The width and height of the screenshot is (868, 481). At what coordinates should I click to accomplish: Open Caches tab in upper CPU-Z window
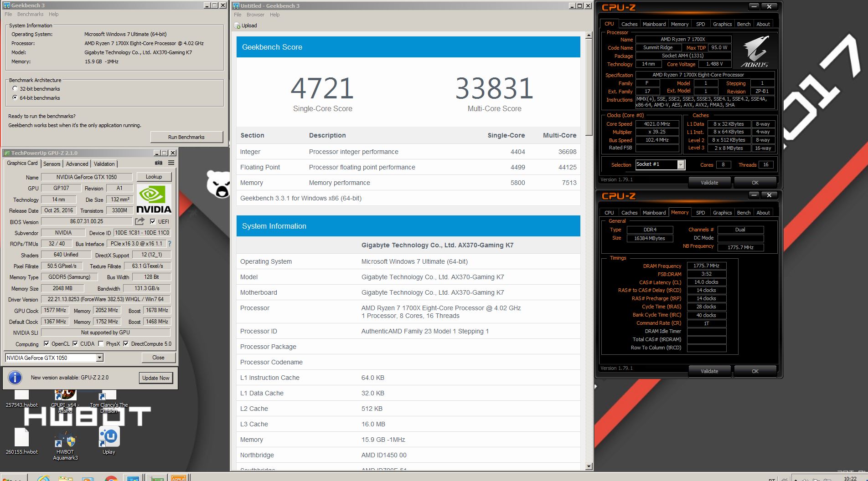(x=629, y=24)
